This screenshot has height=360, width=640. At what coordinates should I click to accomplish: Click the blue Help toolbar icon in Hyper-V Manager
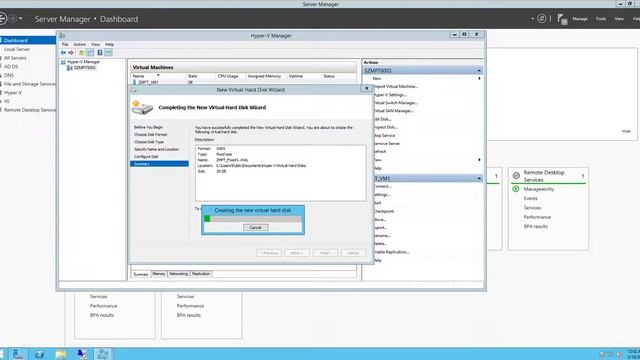(100, 53)
